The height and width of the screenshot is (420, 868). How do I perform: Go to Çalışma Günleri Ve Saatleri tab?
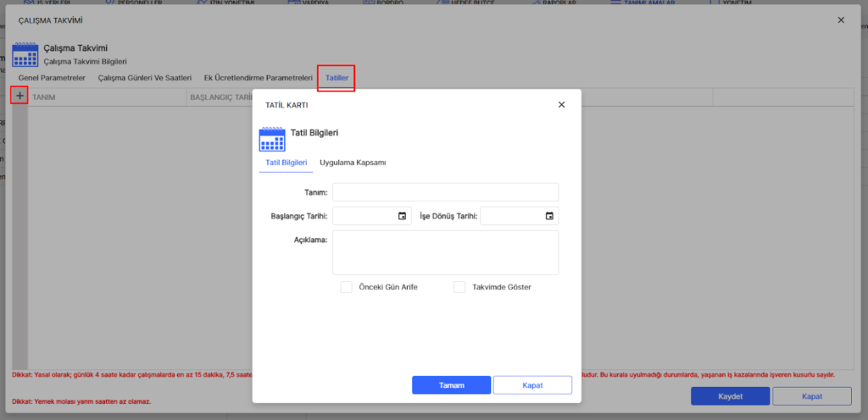click(x=145, y=78)
